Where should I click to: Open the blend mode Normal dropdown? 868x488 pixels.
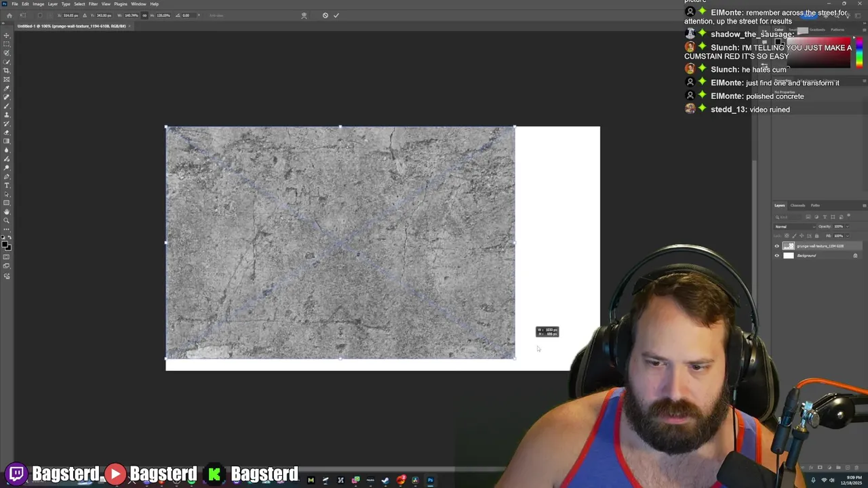(x=795, y=226)
